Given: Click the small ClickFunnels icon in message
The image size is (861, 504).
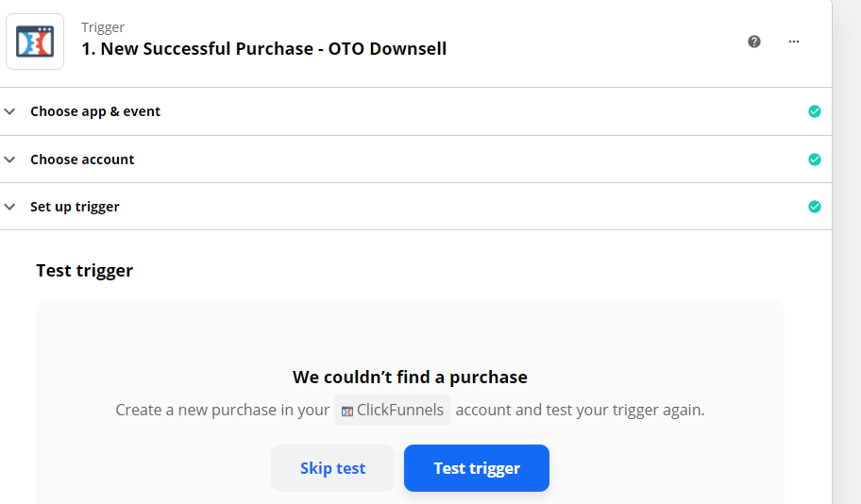Looking at the screenshot, I should pos(347,412).
